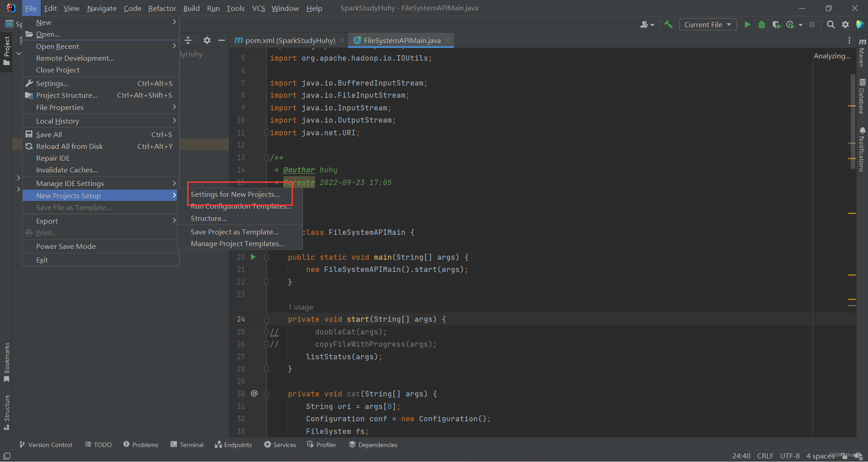Click Reload All from Disk
This screenshot has height=462, width=868.
pos(101,146)
